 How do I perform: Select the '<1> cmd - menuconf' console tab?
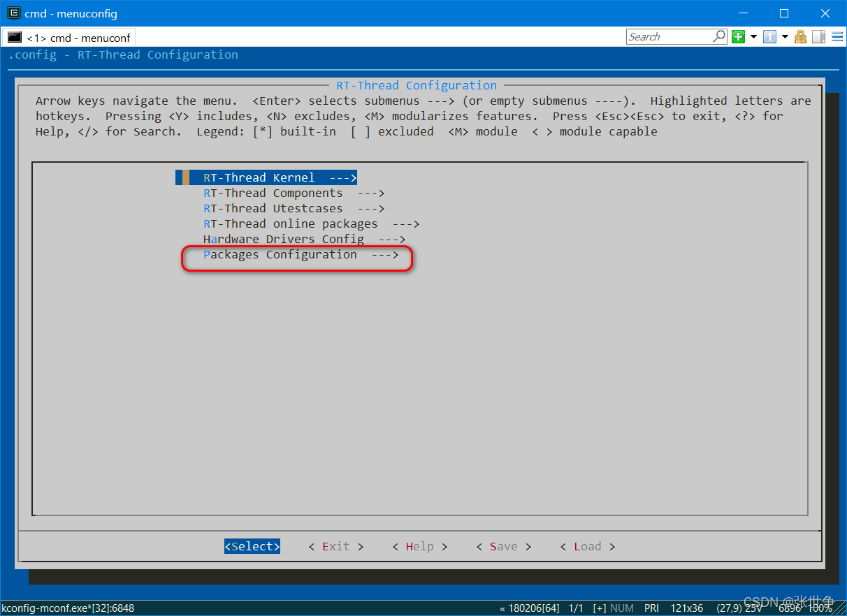[x=68, y=38]
